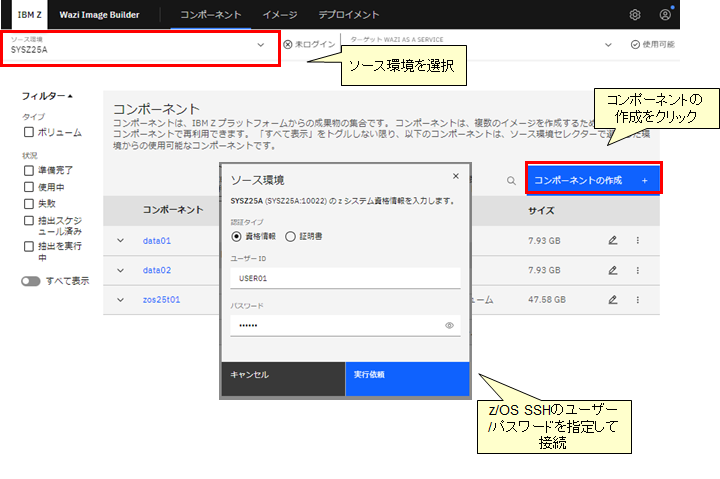The height and width of the screenshot is (479, 720).
Task: Click the IBM Z logo
Action: tap(29, 15)
